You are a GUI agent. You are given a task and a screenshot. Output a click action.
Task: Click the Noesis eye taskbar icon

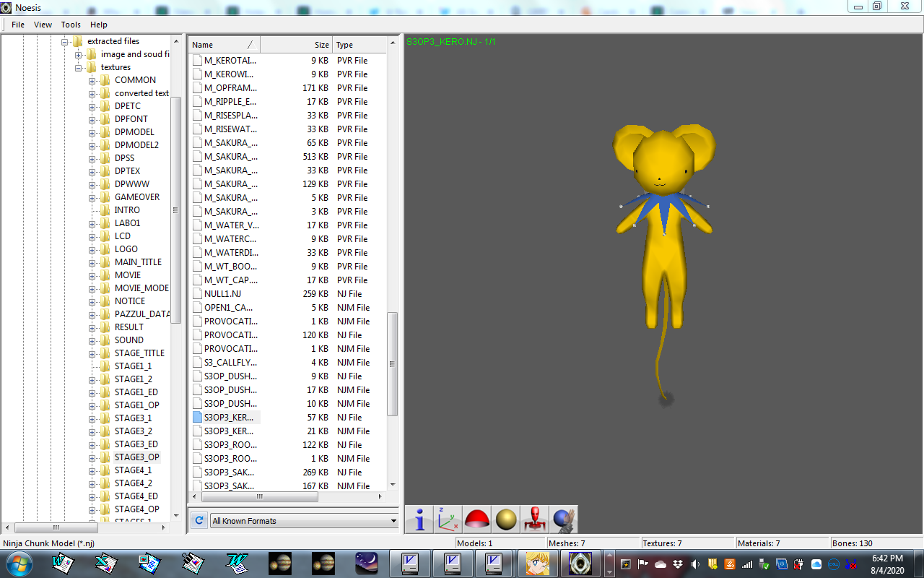tap(580, 563)
